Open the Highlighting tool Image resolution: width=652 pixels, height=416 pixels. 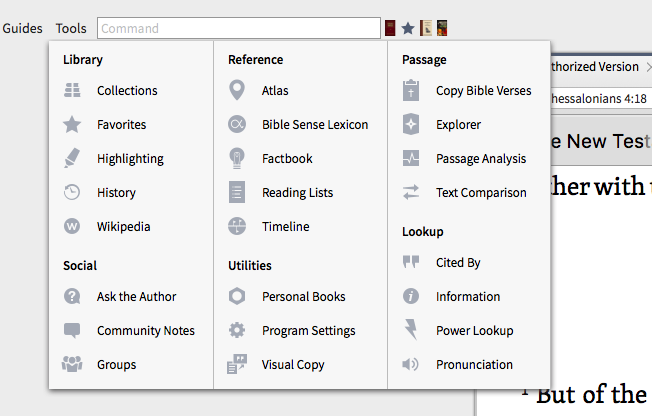130,159
